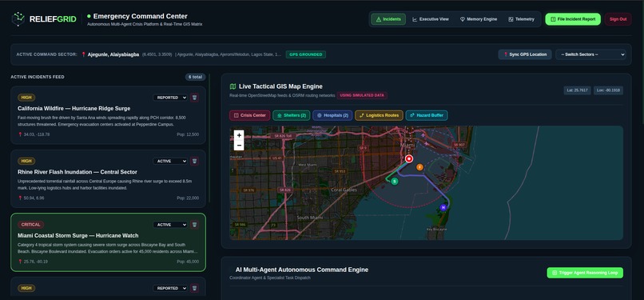Zoom in on the map

click(x=239, y=135)
